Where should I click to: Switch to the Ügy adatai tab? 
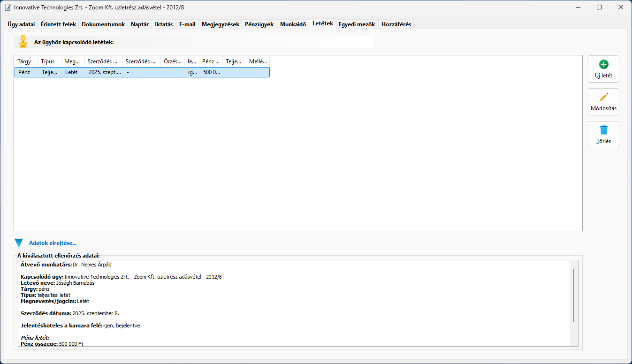pos(21,24)
